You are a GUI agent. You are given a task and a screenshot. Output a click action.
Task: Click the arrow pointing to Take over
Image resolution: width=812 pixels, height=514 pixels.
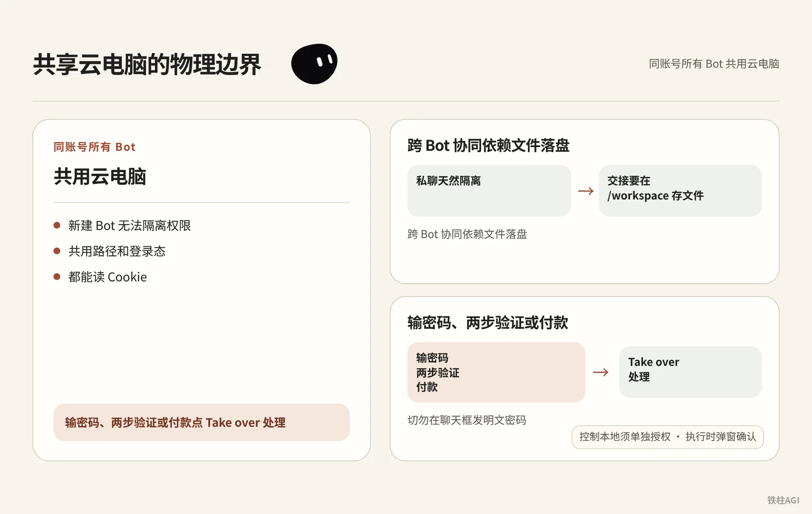point(601,372)
